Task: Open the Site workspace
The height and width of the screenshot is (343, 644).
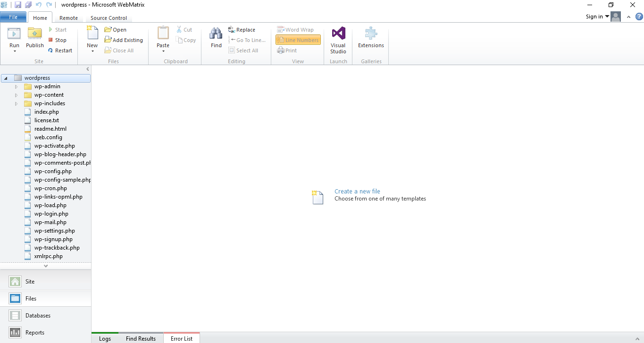Action: pyautogui.click(x=46, y=282)
